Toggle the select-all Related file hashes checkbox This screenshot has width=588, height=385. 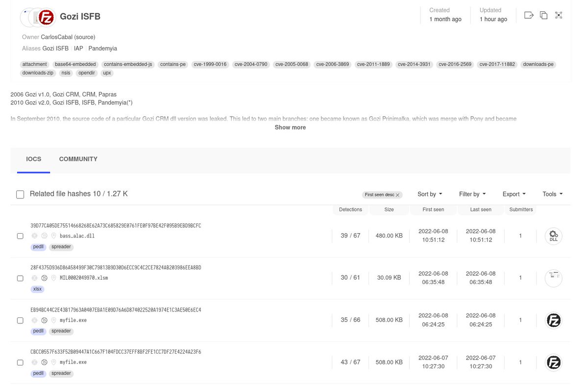[x=20, y=194]
